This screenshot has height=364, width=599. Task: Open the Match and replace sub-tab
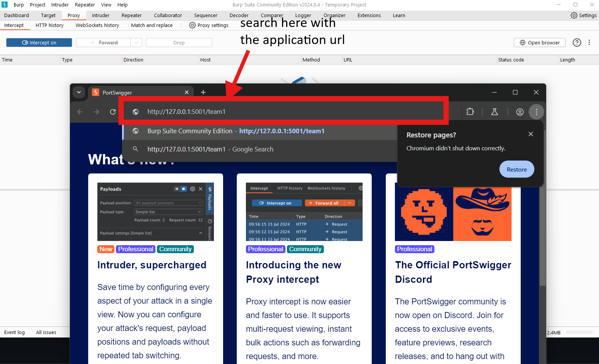click(x=152, y=25)
